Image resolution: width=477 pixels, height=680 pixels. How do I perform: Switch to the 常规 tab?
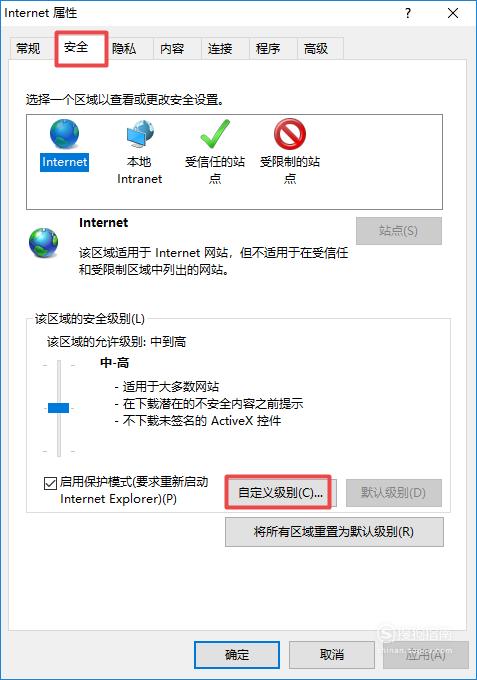28,48
